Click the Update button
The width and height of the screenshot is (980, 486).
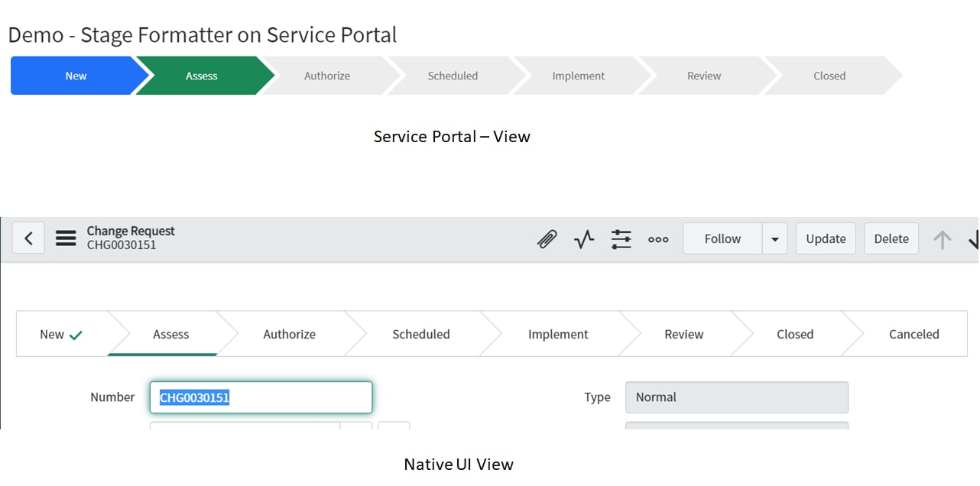[826, 238]
